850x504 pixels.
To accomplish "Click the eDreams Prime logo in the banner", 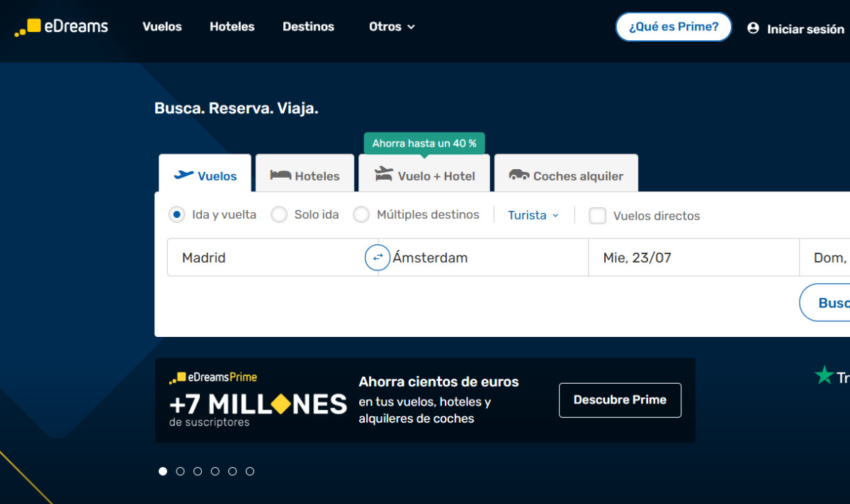I will [213, 377].
